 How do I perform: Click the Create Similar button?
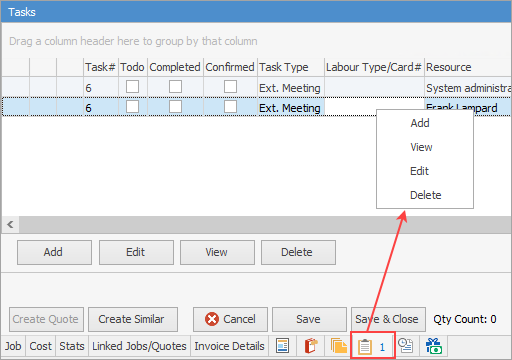[133, 319]
